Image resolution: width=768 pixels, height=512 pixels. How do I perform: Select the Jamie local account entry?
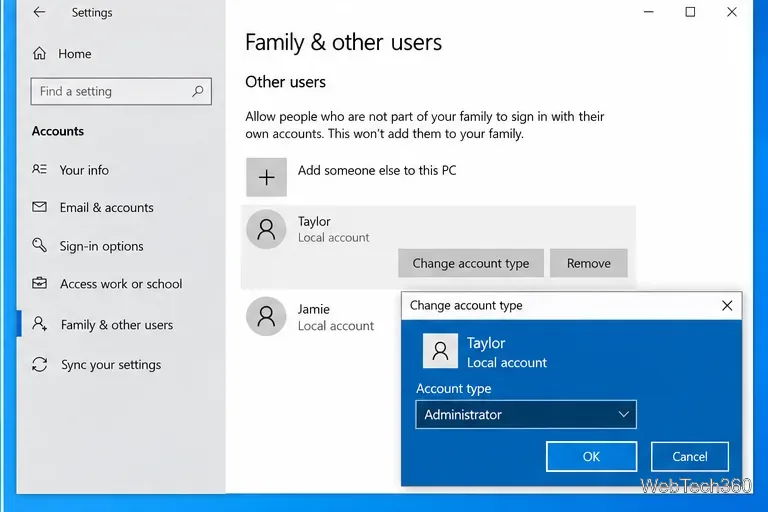(x=313, y=317)
